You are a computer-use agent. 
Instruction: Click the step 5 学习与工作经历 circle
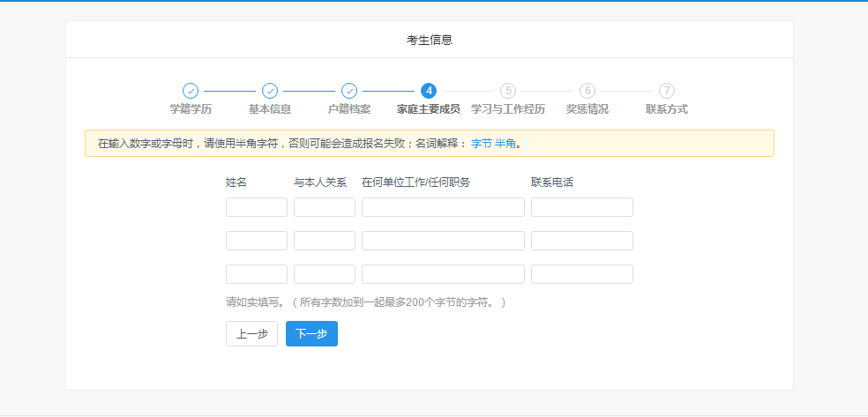pyautogui.click(x=508, y=91)
